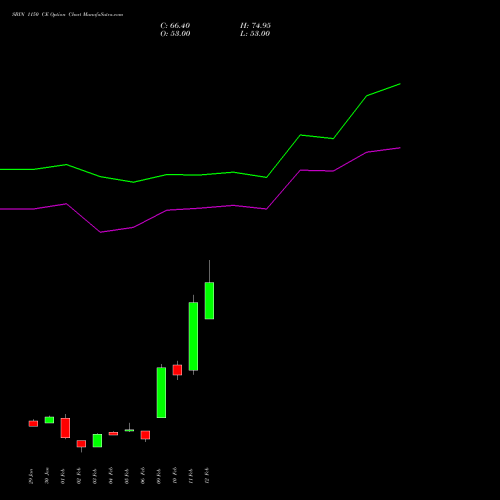
Task: Click the open price value O: 53.00
Action: pos(175,34)
